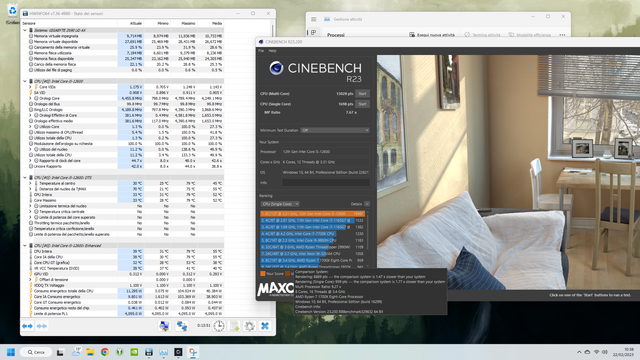Start HWiNFO logging via document-plus icon

(x=235, y=326)
